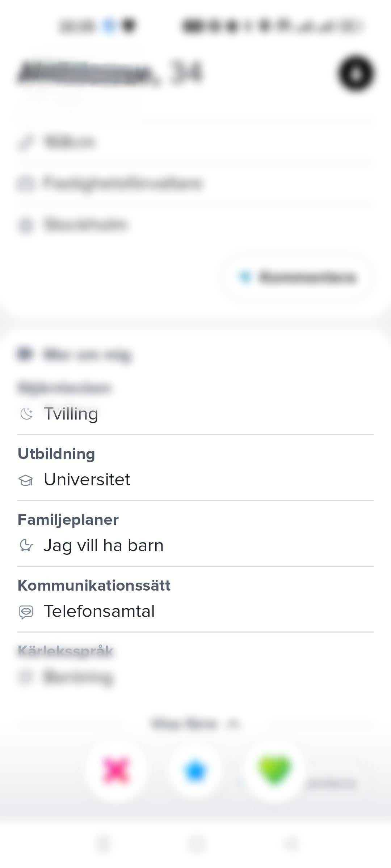391x868 pixels.
Task: Click the graduation cap icon beside Universitet
Action: coord(26,480)
